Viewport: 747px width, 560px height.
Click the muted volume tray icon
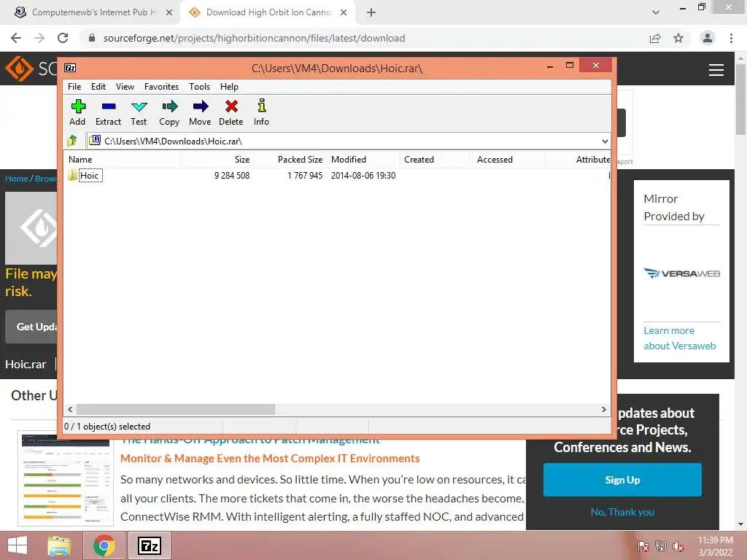(x=678, y=547)
